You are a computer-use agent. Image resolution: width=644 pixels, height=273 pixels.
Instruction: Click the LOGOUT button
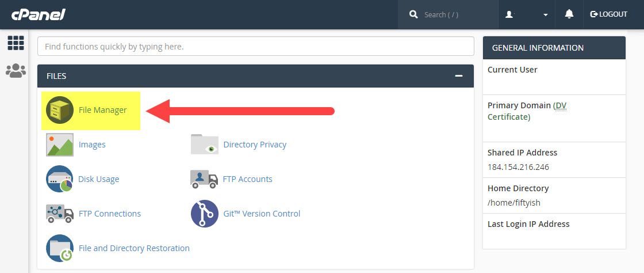[x=608, y=14]
